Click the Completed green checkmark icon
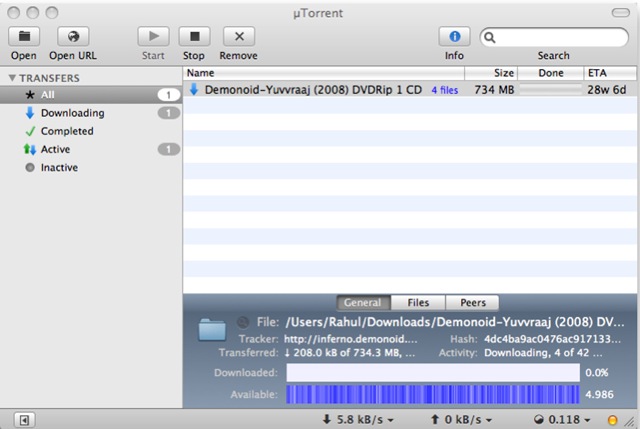This screenshot has height=429, width=640. click(x=30, y=131)
